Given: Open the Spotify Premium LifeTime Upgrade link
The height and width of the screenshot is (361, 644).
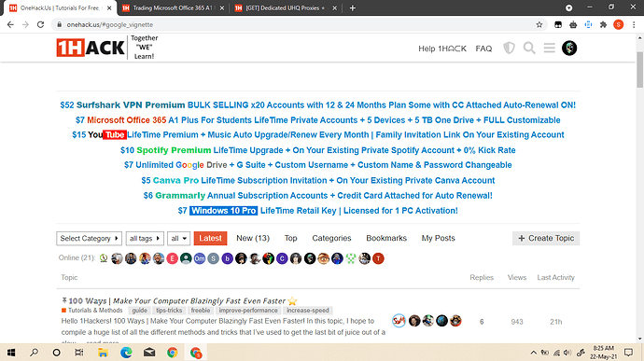Looking at the screenshot, I should (318, 150).
